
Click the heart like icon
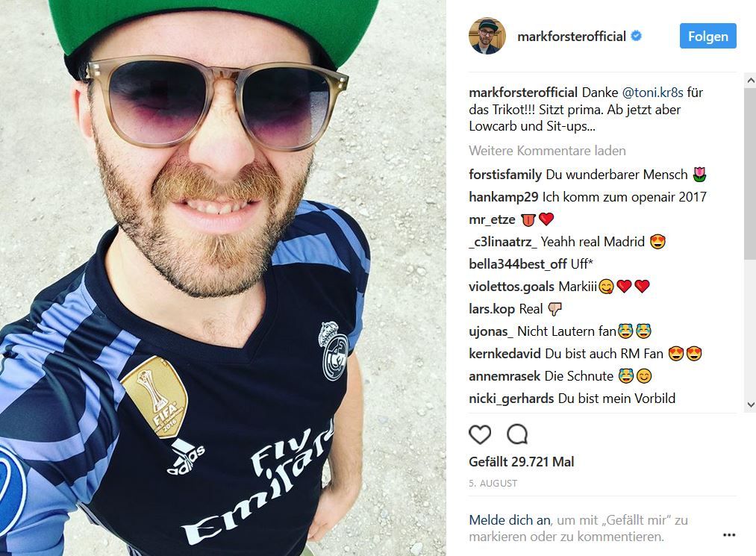point(480,434)
